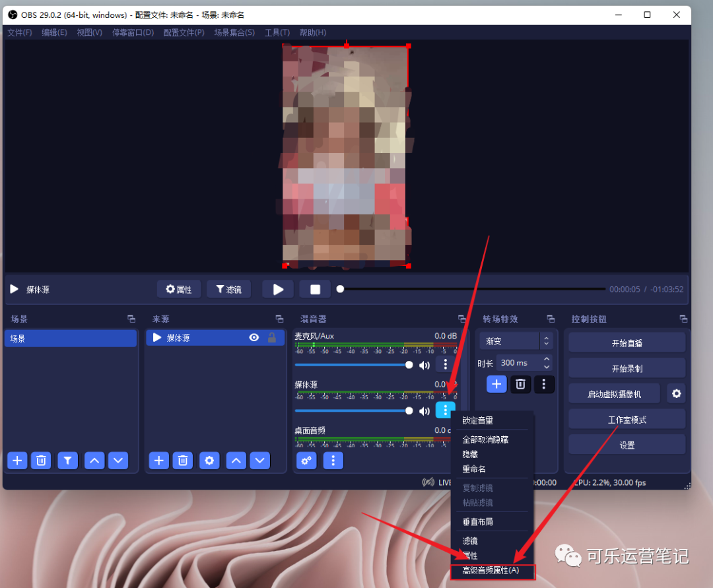Move source up
The height and width of the screenshot is (588, 713).
(x=236, y=461)
